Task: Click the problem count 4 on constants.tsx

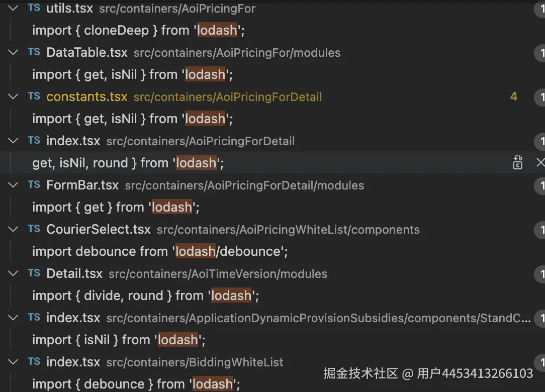Action: pos(513,96)
